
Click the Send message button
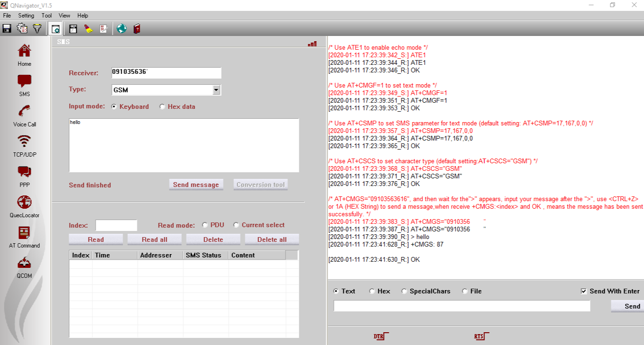[196, 185]
